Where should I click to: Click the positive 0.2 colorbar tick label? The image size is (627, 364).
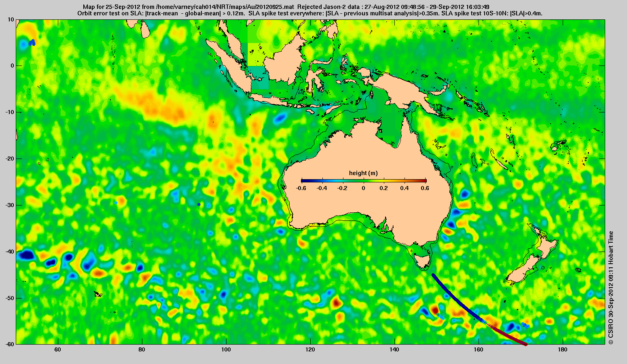click(x=384, y=188)
